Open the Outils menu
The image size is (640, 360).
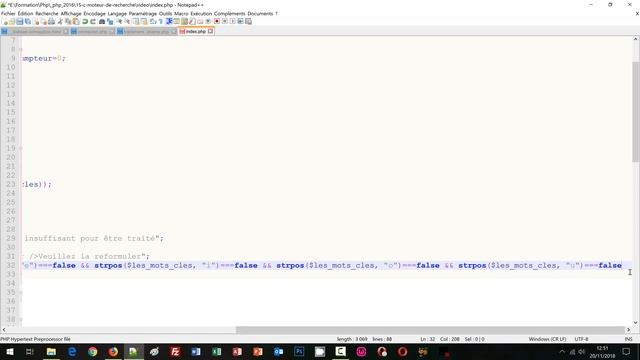pos(165,13)
